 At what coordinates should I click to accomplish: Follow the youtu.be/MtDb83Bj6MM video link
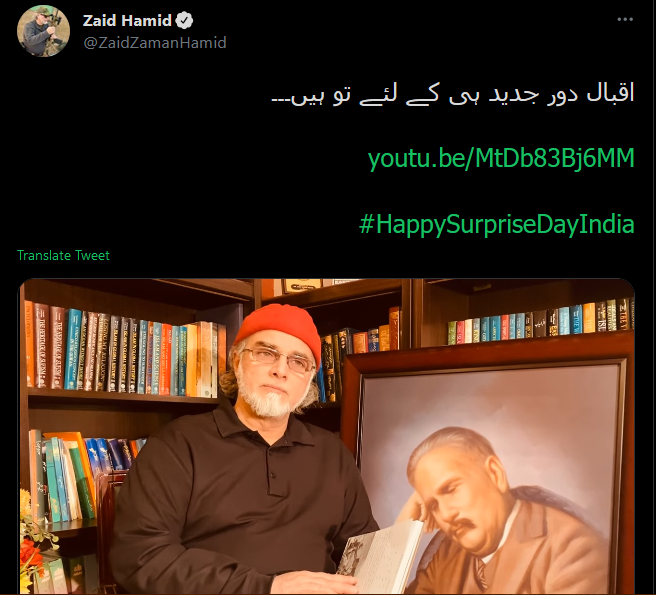tap(501, 159)
